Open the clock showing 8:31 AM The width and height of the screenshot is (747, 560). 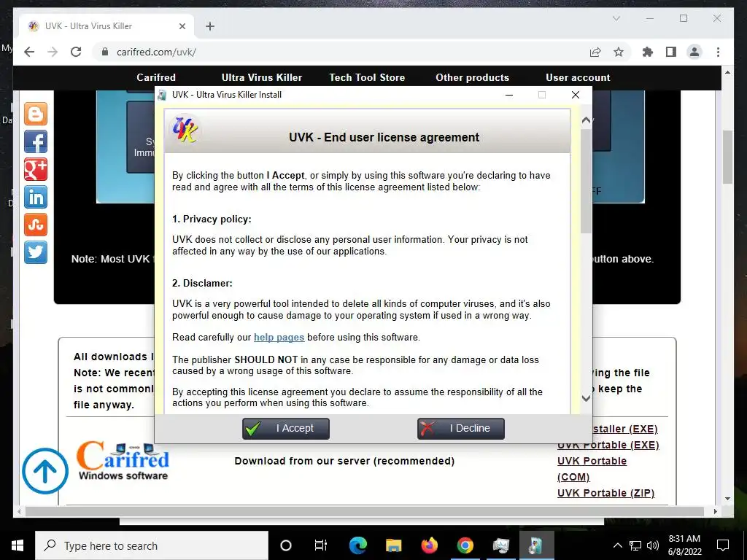coord(684,545)
